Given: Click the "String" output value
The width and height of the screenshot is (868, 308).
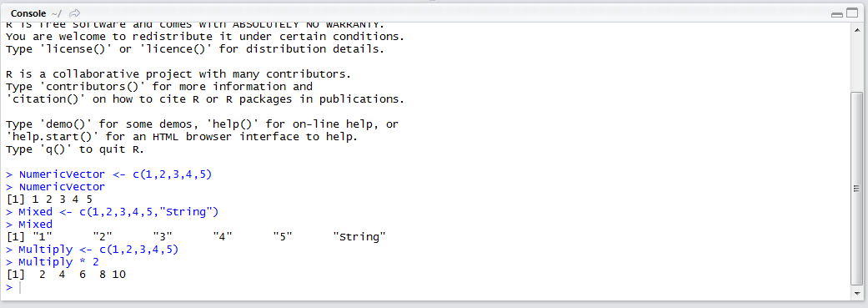Looking at the screenshot, I should click(359, 237).
